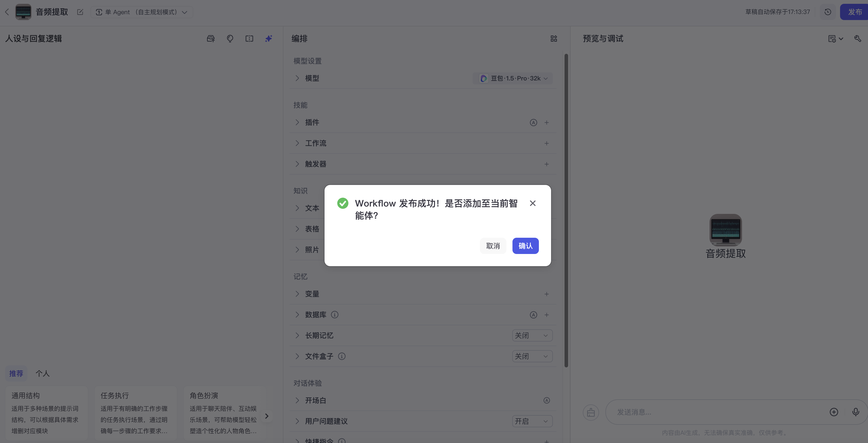The image size is (868, 443).
Task: Expand the 用户问题建议 row
Action: [297, 421]
